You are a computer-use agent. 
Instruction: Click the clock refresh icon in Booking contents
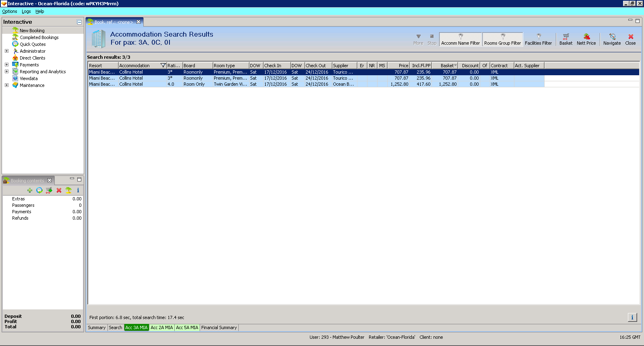point(39,190)
